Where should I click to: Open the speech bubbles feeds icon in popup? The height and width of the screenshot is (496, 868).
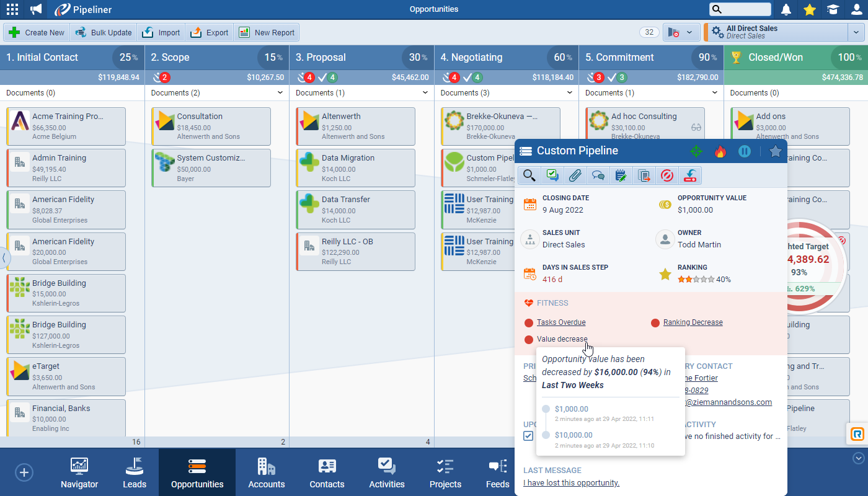pos(598,176)
